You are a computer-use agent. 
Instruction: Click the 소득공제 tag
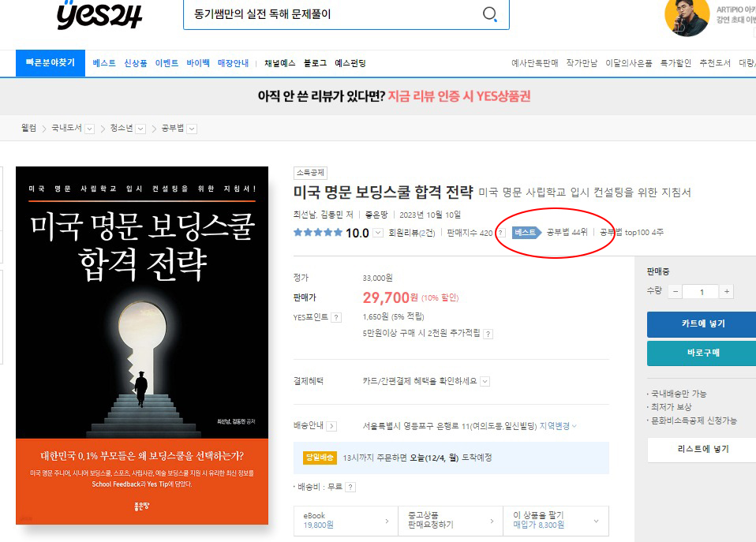[x=310, y=173]
